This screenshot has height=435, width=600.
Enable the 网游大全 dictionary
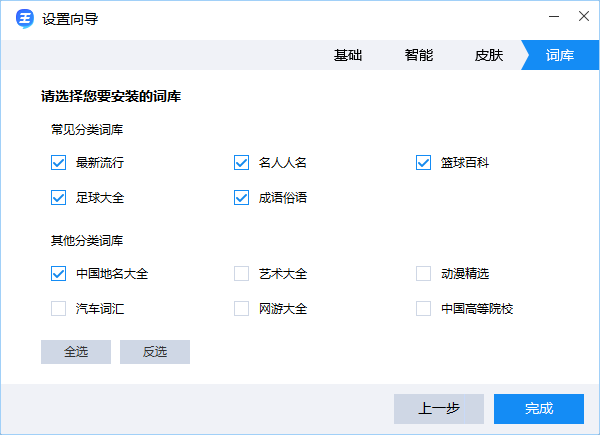[241, 308]
